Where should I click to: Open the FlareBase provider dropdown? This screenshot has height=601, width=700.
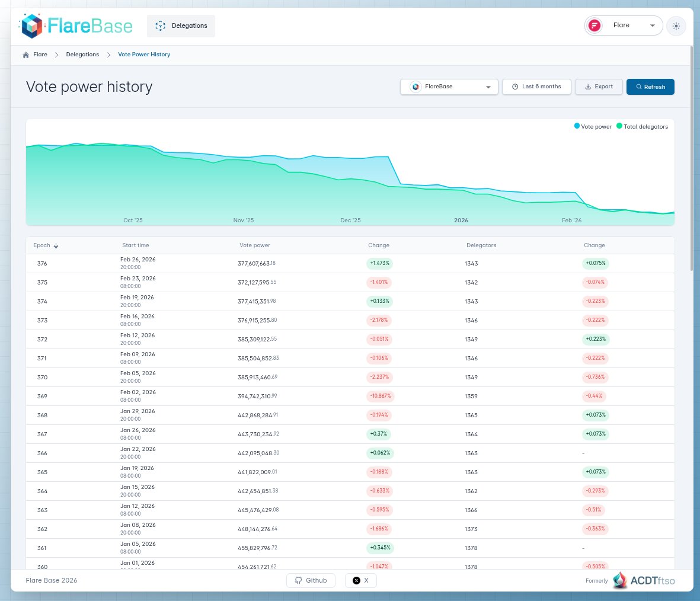[x=449, y=87]
